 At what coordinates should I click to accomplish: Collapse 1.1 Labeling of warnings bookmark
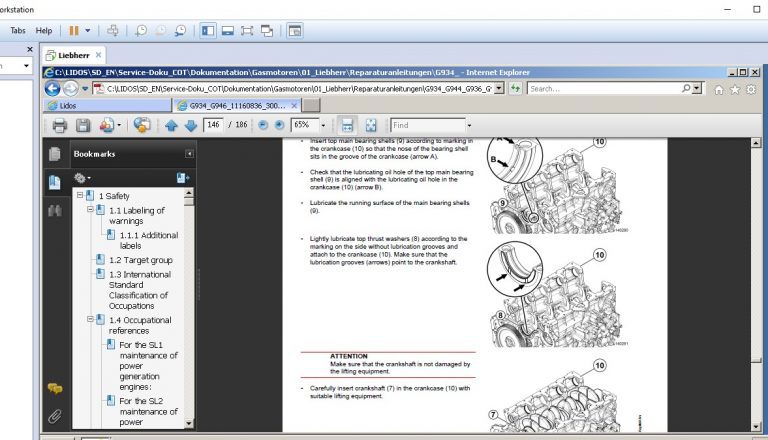(90, 209)
